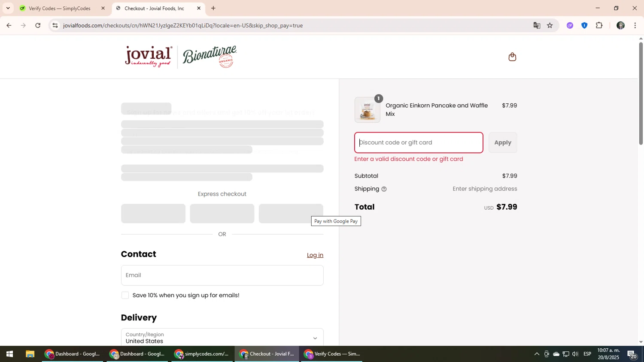
Task: Click the volume speaker tray icon
Action: tap(575, 354)
